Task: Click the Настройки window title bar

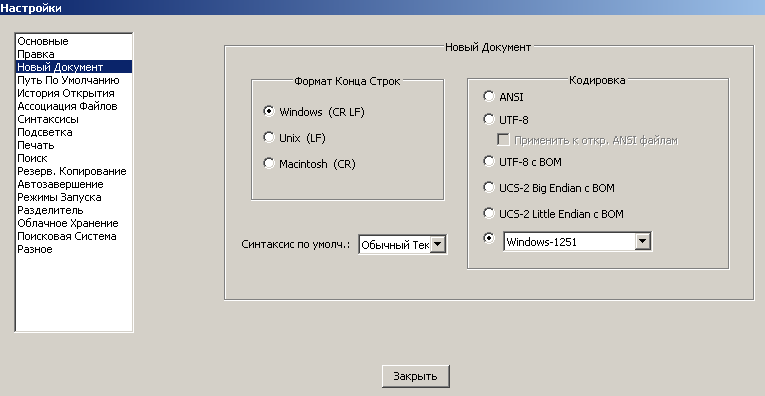Action: (382, 7)
